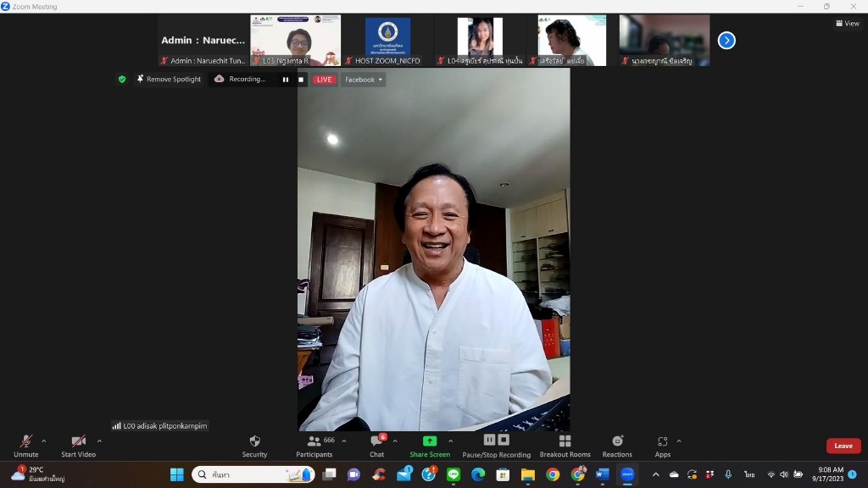Viewport: 868px width, 488px height.
Task: Select the Admin : Naruechit participant tile
Action: coord(203,41)
